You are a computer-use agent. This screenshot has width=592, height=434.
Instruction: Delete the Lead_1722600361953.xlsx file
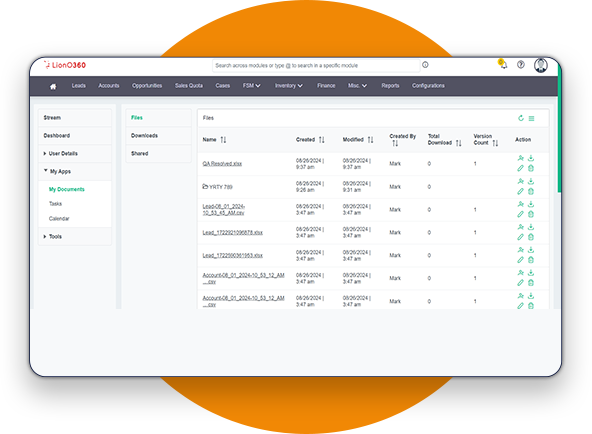point(531,260)
